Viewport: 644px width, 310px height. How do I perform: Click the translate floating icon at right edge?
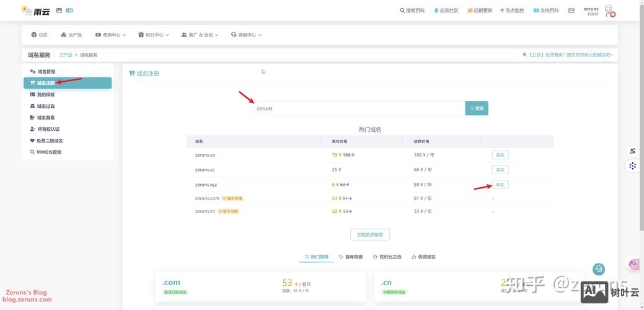[632, 151]
